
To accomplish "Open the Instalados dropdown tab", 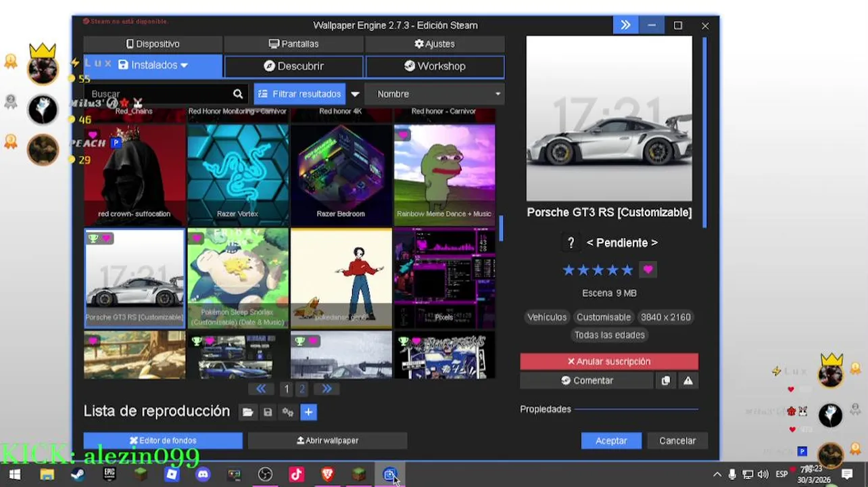I will click(x=153, y=66).
